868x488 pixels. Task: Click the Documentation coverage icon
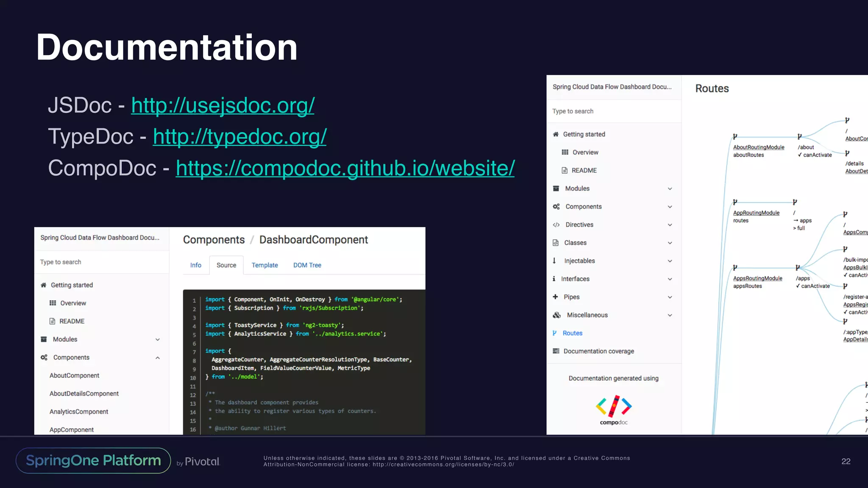pos(556,351)
